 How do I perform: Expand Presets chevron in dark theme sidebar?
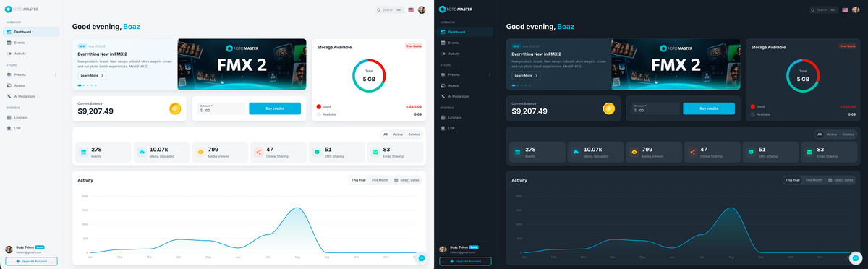(490, 74)
